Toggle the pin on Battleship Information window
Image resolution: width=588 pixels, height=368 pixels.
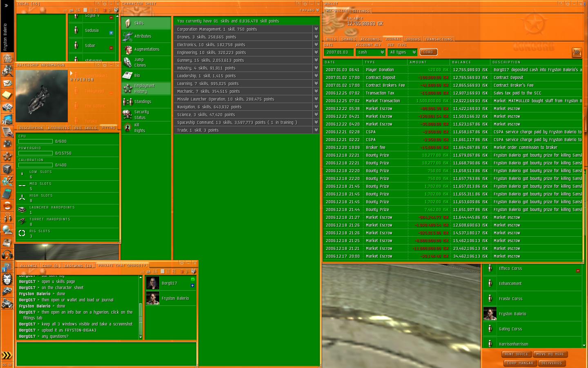[x=105, y=65]
